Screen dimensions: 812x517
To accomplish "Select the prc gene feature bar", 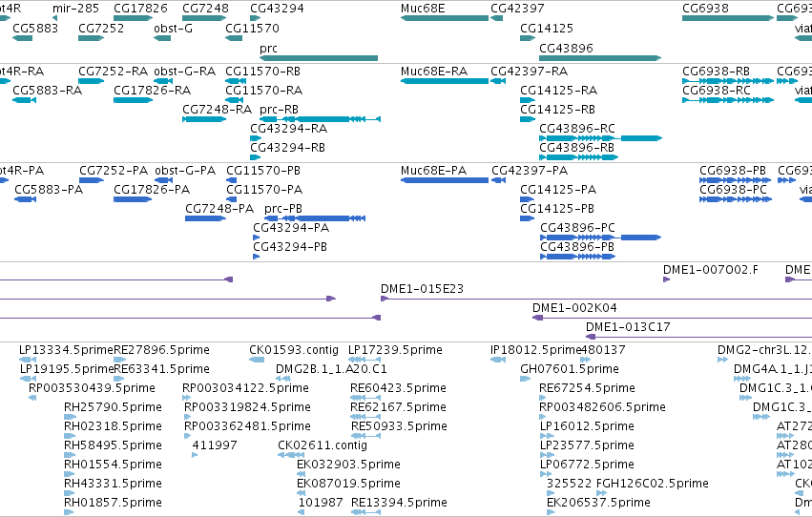I will point(319,58).
